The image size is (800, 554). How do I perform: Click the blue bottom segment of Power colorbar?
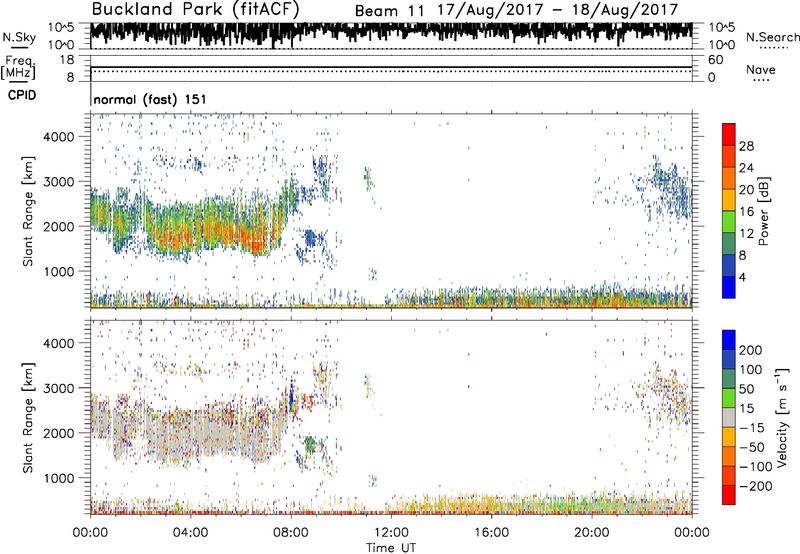(x=729, y=287)
